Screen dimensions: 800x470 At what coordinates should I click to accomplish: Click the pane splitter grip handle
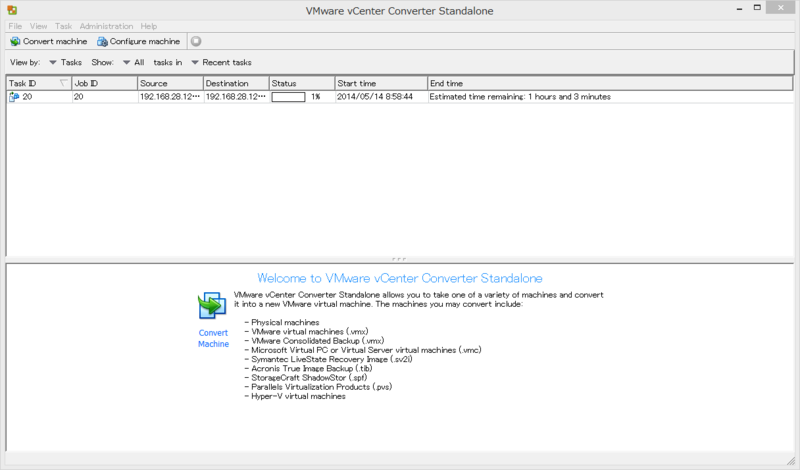tap(399, 259)
